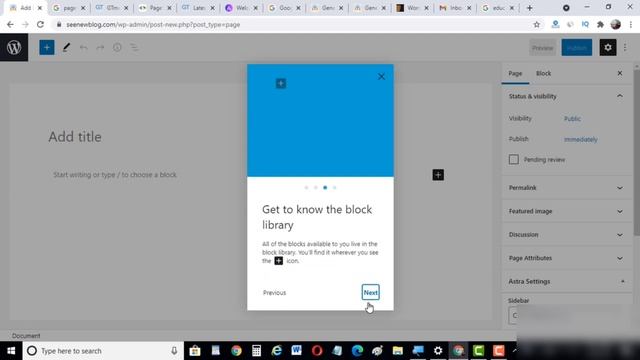Click the microphone icon in taskbar search
This screenshot has width=640, height=360.
(174, 351)
